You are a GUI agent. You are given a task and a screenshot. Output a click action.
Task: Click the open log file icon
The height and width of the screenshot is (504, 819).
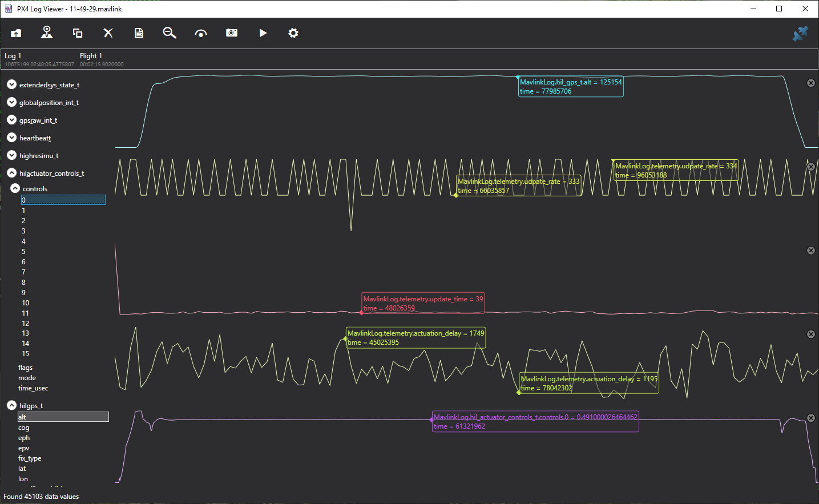pos(16,33)
